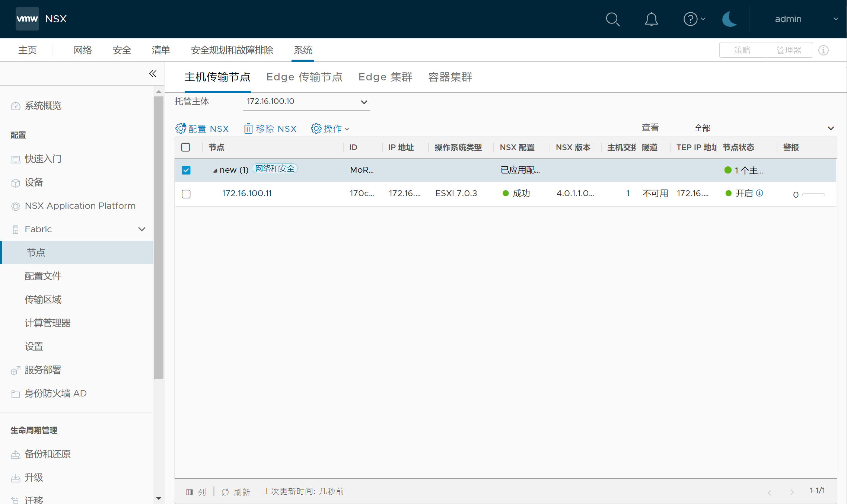Uncheck the new (1) cluster checkbox

(186, 170)
